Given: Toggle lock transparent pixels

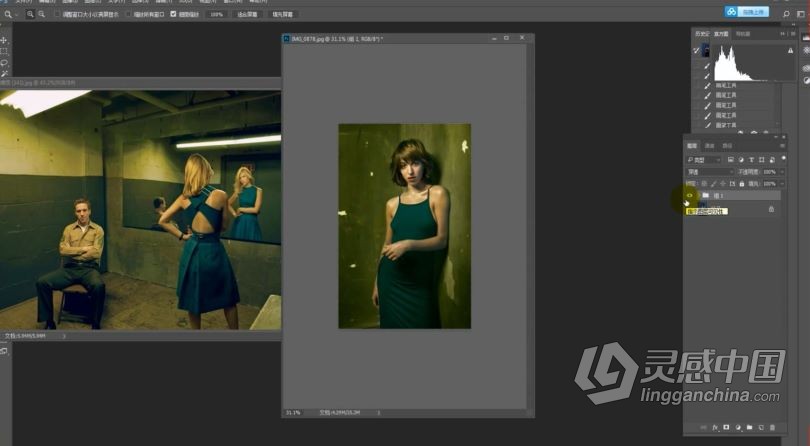Looking at the screenshot, I should (x=704, y=183).
